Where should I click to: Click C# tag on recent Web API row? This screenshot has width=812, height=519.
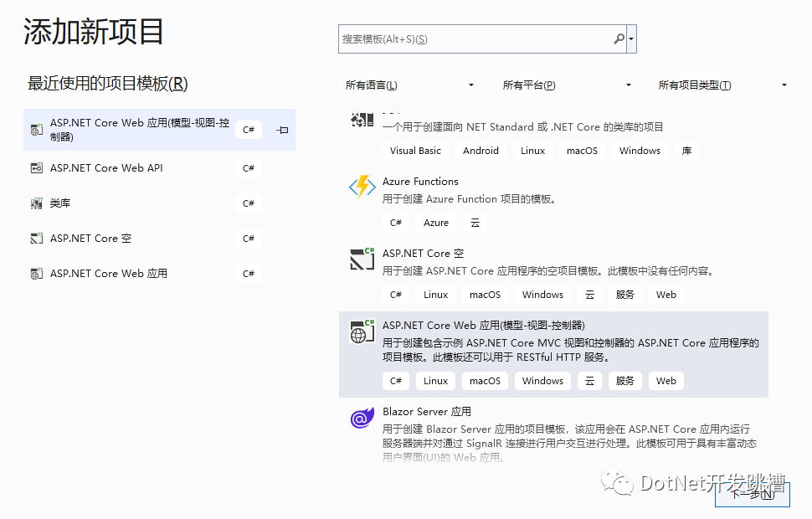point(249,167)
